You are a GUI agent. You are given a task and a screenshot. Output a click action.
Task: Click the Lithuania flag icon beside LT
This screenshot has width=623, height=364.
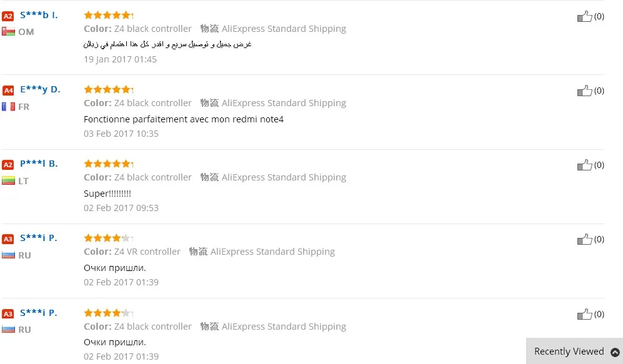click(x=8, y=181)
